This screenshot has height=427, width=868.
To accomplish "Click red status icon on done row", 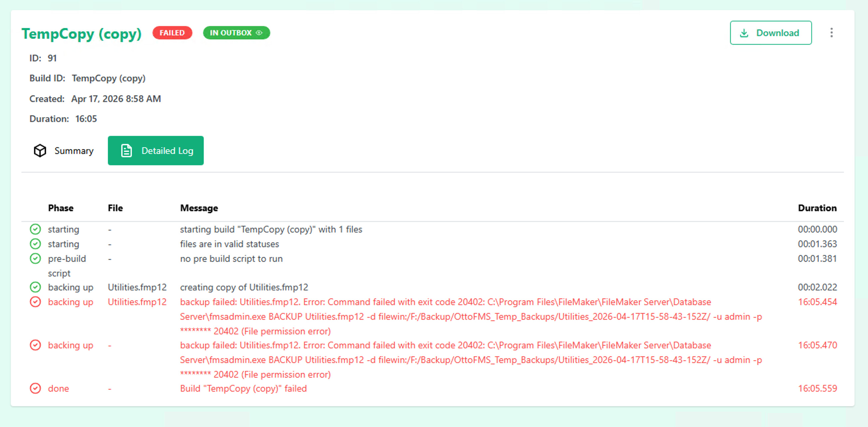I will pos(35,389).
